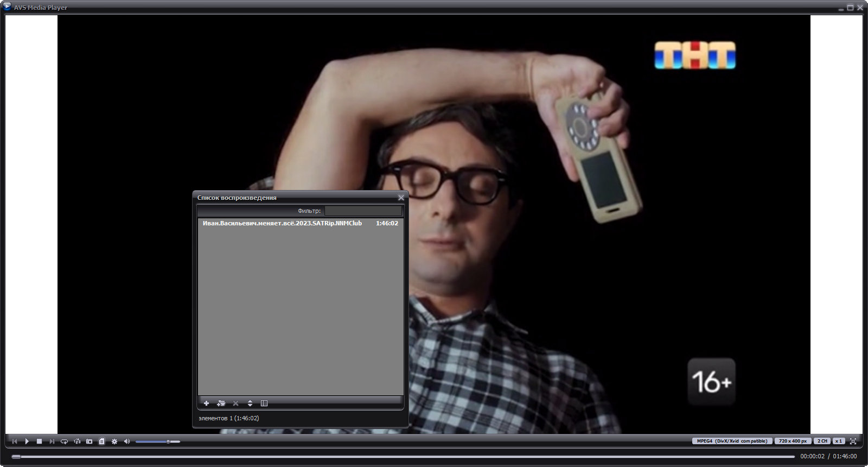This screenshot has height=467, width=868.
Task: Select the Иван.Васильевич playlist entry
Action: [300, 223]
